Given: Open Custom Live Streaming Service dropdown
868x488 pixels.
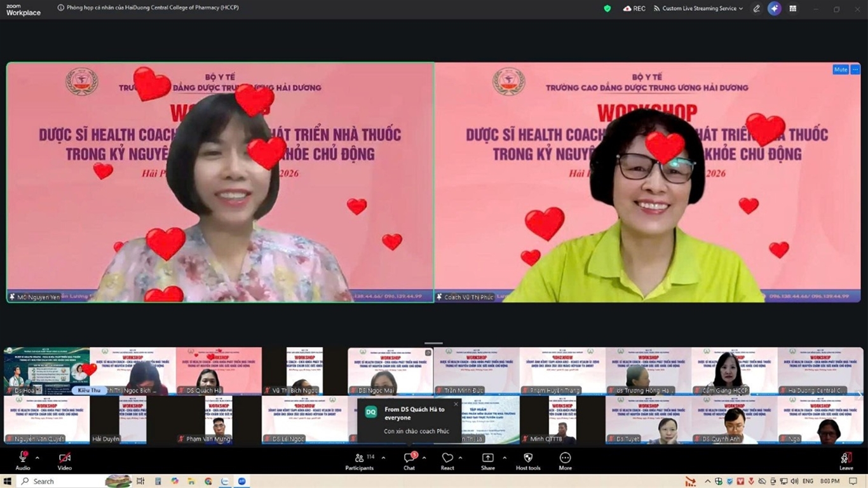Looking at the screenshot, I should click(698, 8).
